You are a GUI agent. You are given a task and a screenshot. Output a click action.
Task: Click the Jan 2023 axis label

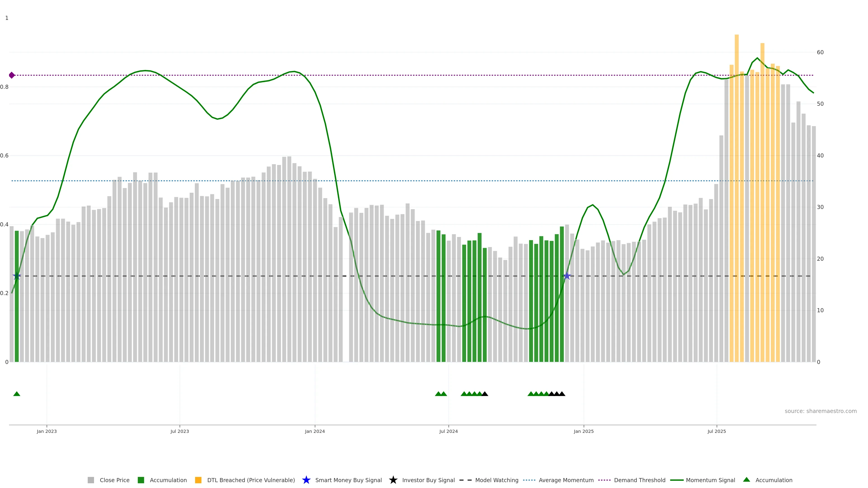click(47, 431)
